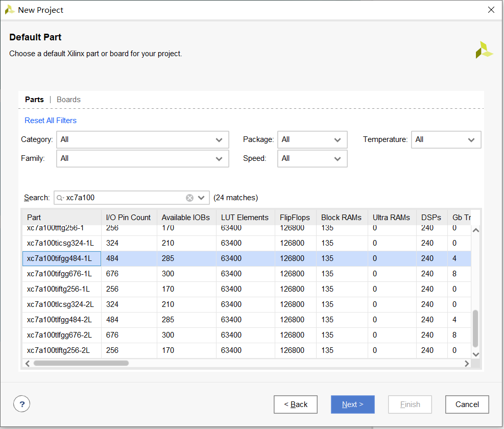The width and height of the screenshot is (504, 429).
Task: Click the vertical scrollbar up arrow
Action: click(476, 230)
